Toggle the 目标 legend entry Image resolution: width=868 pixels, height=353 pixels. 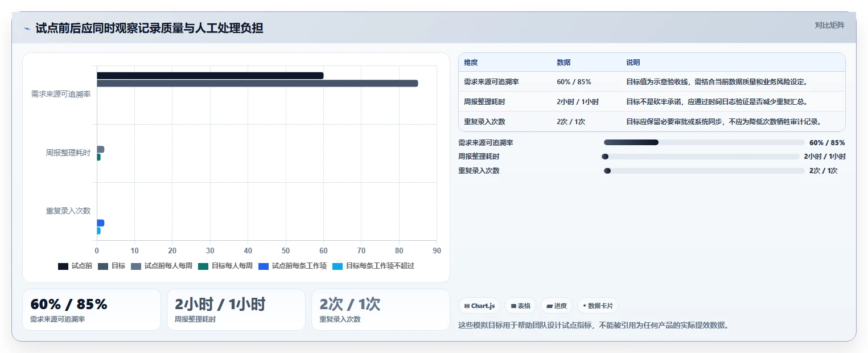pos(112,266)
